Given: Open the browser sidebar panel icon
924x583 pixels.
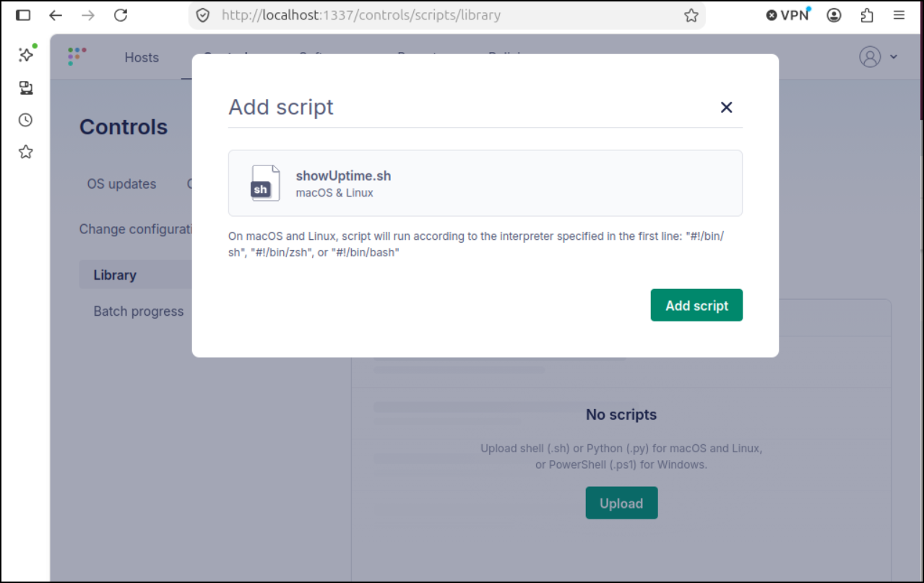Looking at the screenshot, I should [23, 15].
